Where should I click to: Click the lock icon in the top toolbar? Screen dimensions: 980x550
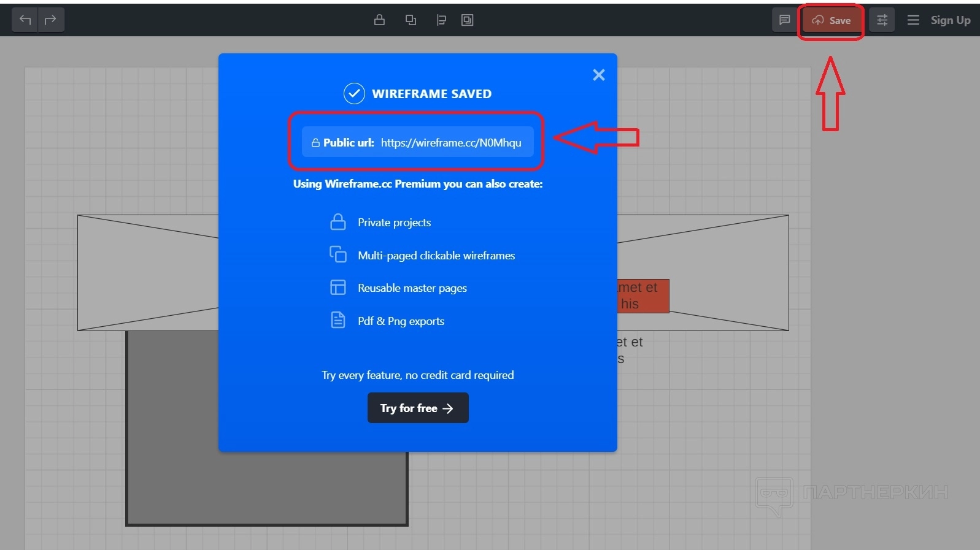[379, 20]
